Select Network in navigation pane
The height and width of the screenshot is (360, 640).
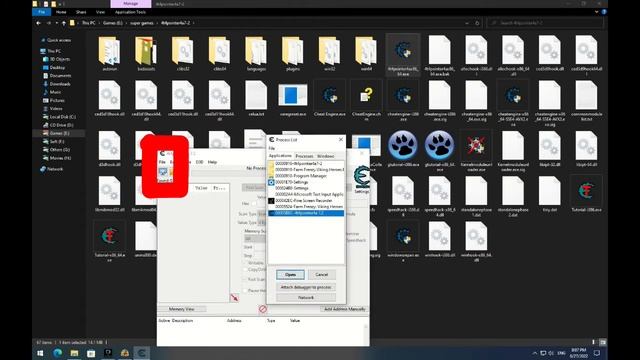pos(55,169)
